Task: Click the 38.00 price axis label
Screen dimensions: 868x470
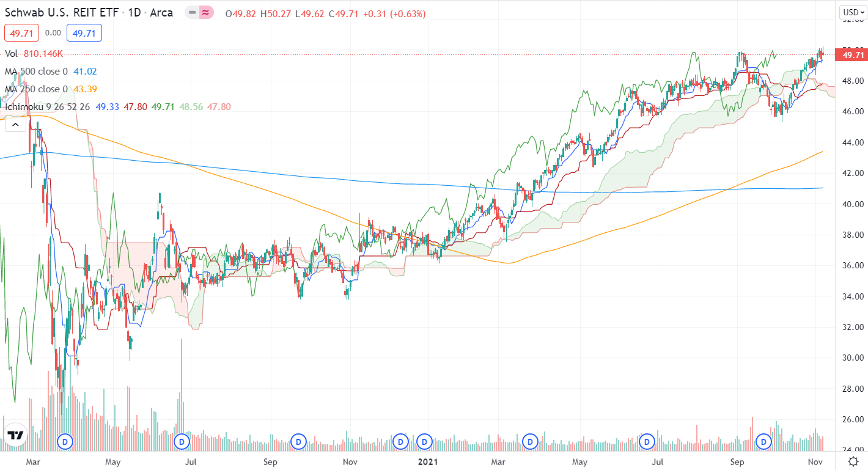Action: click(852, 235)
